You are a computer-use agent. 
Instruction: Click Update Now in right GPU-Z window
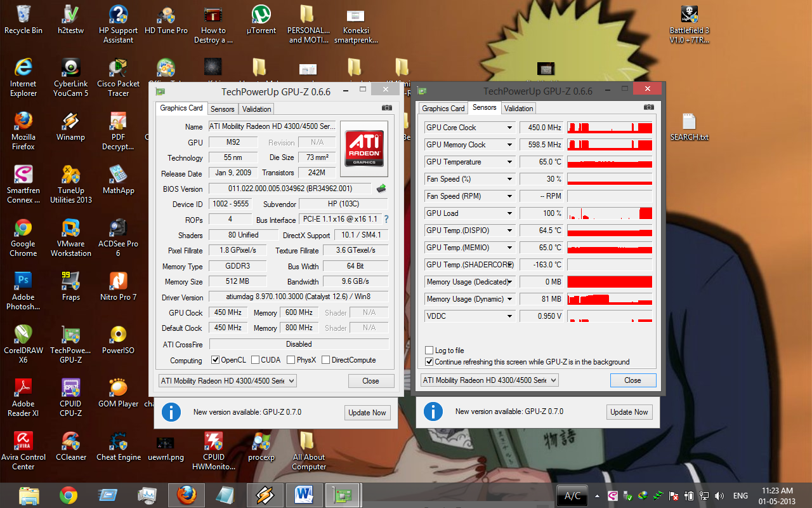pos(629,412)
